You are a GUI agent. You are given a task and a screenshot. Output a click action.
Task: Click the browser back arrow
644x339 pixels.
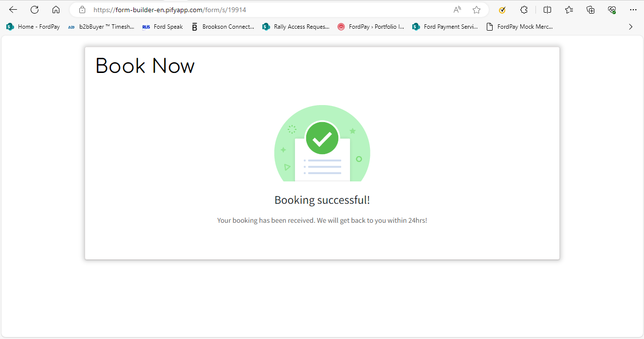(13, 10)
